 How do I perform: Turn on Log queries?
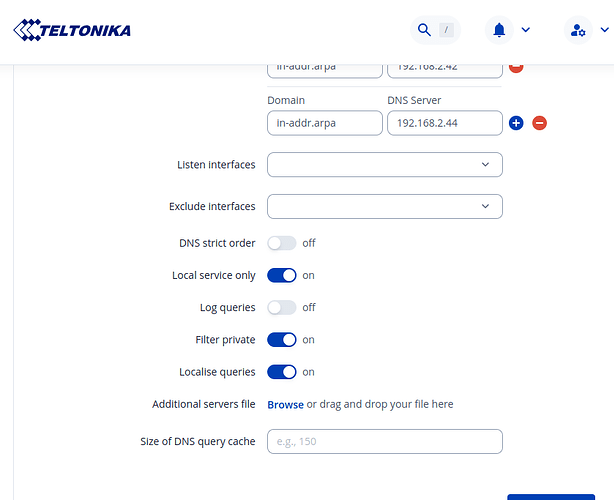click(x=282, y=307)
